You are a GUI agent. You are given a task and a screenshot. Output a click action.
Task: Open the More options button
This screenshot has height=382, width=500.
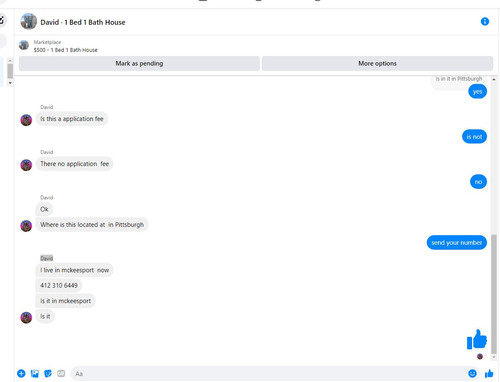377,63
